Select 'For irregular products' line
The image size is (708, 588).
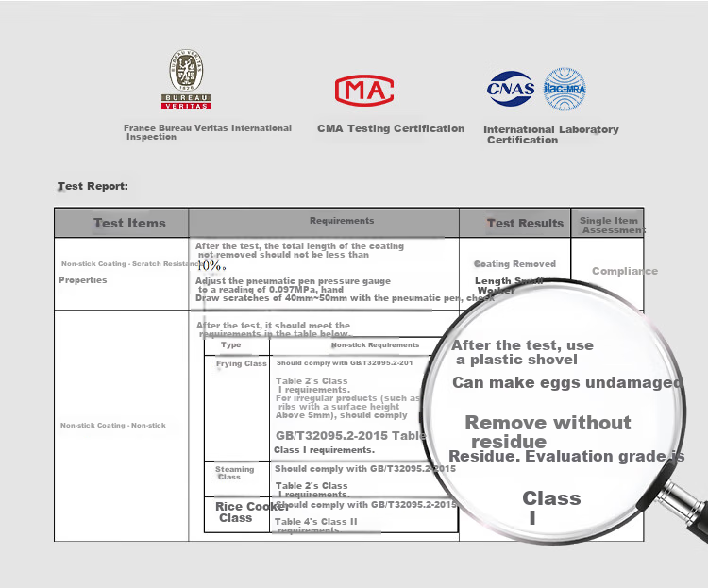point(347,398)
